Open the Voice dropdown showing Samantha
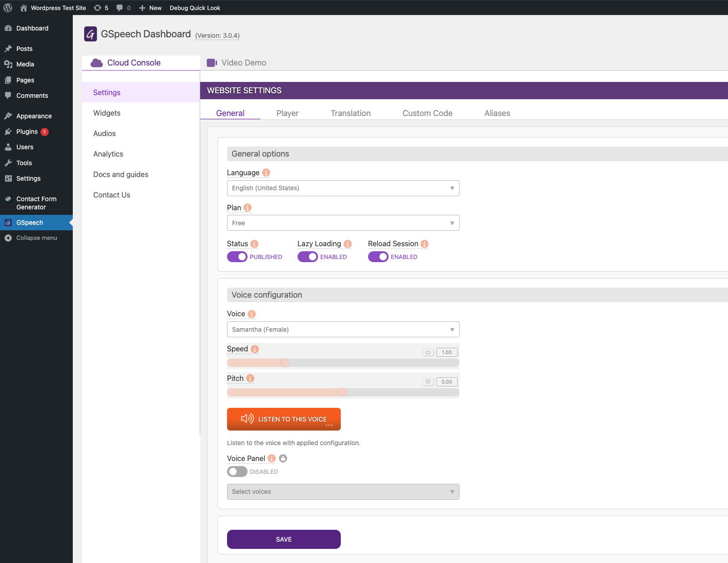This screenshot has width=728, height=563. [x=343, y=330]
